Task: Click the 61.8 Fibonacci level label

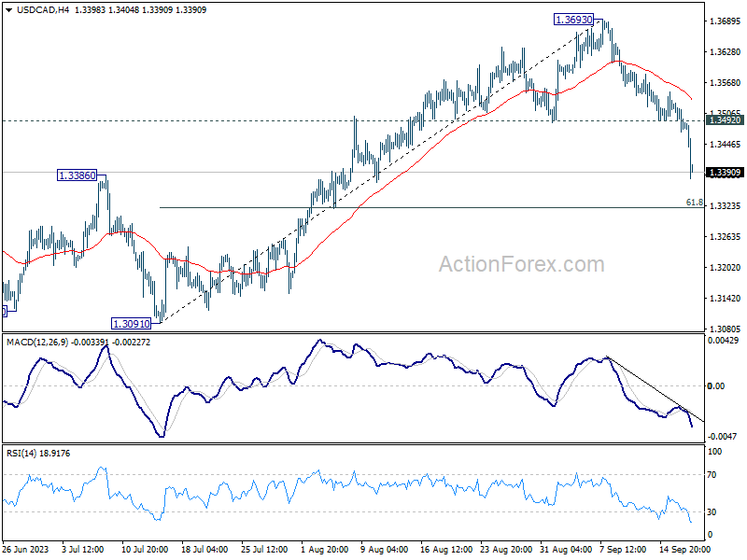Action: click(x=694, y=203)
